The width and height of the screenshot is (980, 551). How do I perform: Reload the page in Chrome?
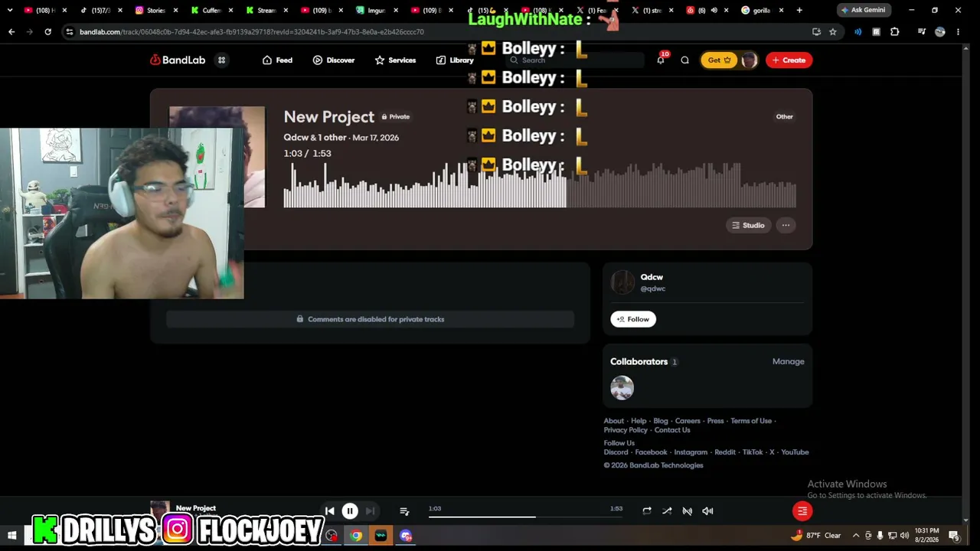coord(47,31)
